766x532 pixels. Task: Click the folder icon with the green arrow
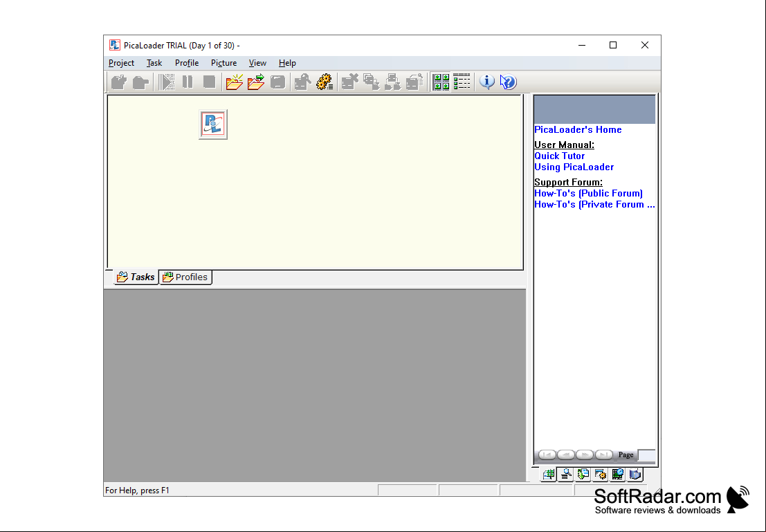click(x=256, y=82)
